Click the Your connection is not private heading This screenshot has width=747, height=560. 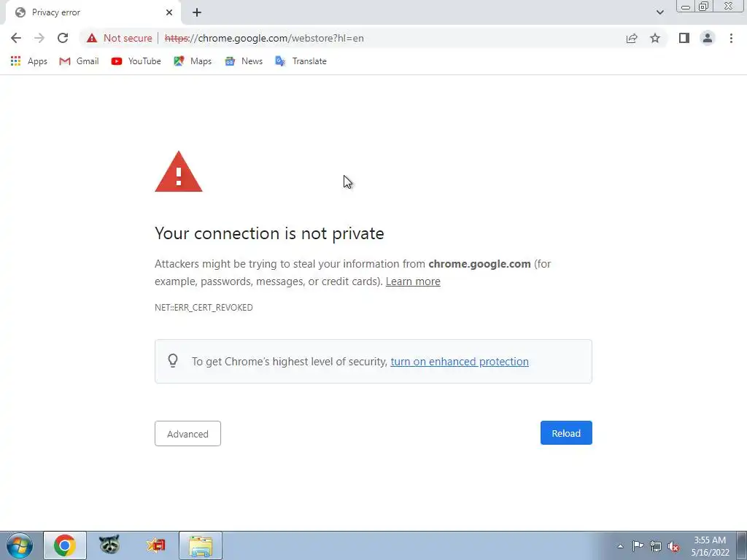[x=269, y=233]
